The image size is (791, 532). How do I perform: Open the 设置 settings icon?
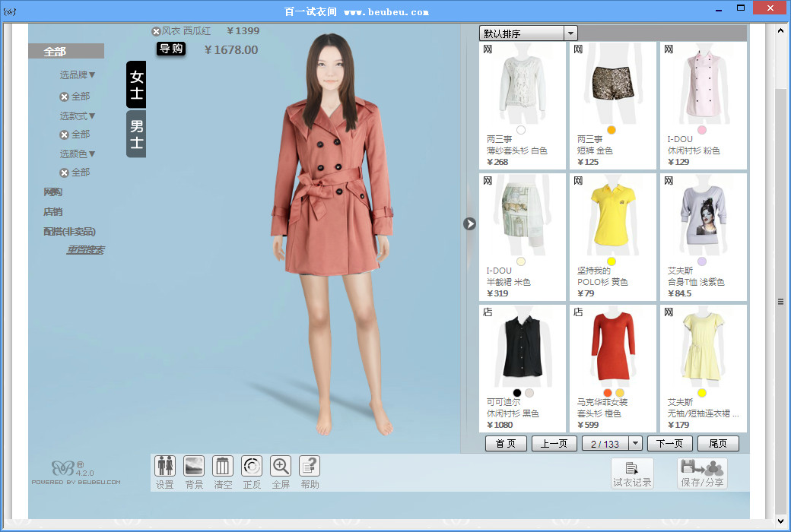165,466
